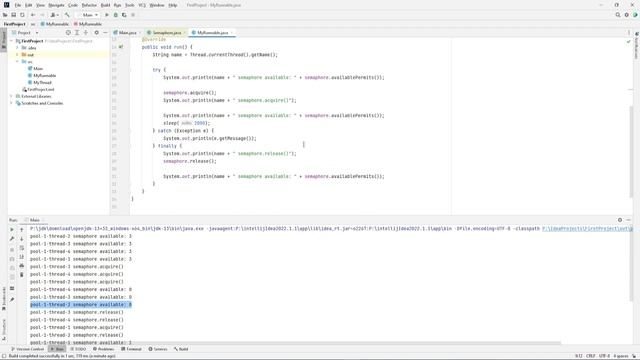Click the Select Opened File target icon in the Project panel
The width and height of the screenshot is (640, 360).
point(68,32)
